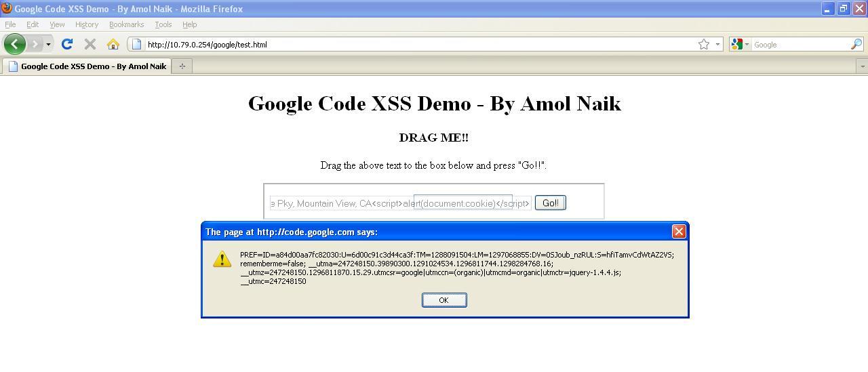Click the page identity icon in address bar

point(136,44)
